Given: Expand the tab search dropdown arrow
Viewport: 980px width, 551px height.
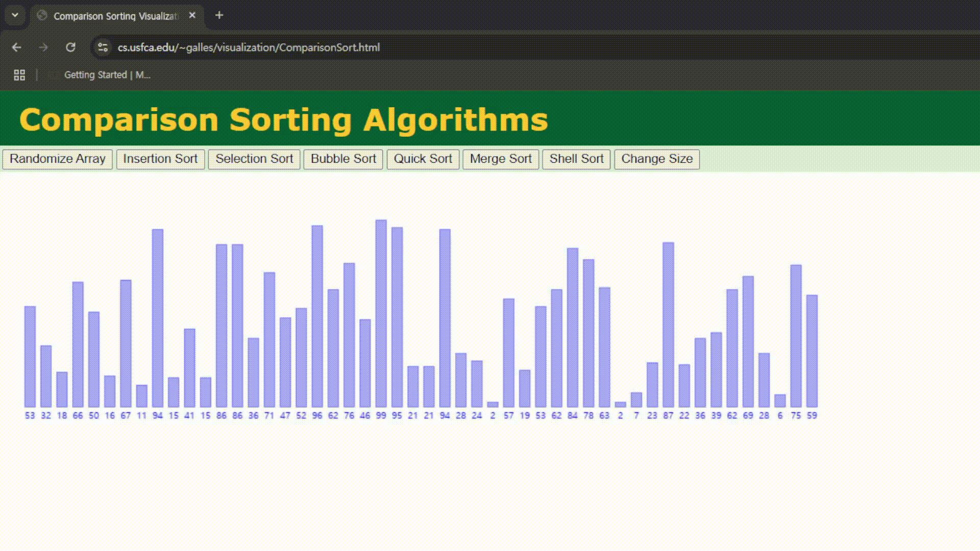Looking at the screenshot, I should pyautogui.click(x=15, y=15).
